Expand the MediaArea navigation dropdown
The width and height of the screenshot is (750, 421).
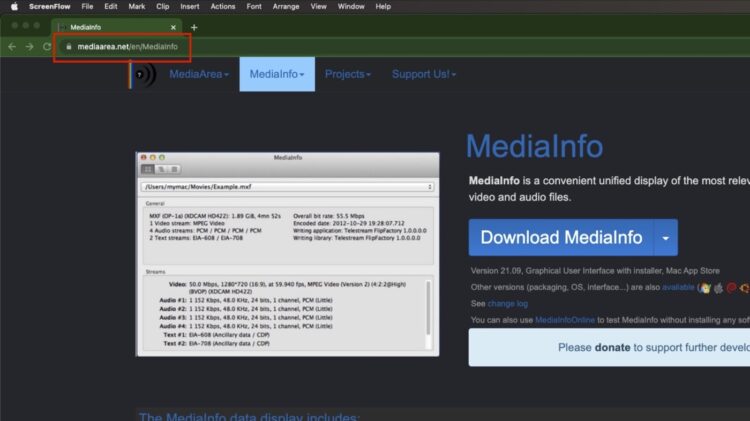pos(198,74)
